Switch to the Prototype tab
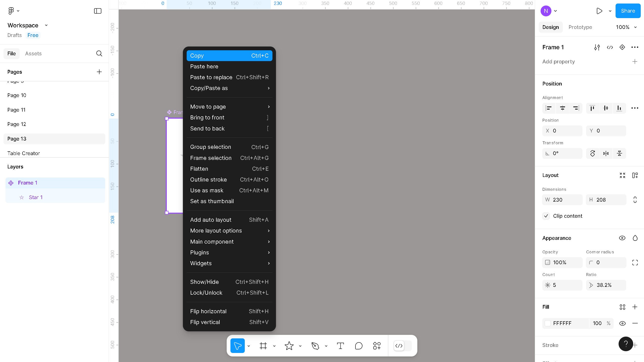 [x=580, y=27]
